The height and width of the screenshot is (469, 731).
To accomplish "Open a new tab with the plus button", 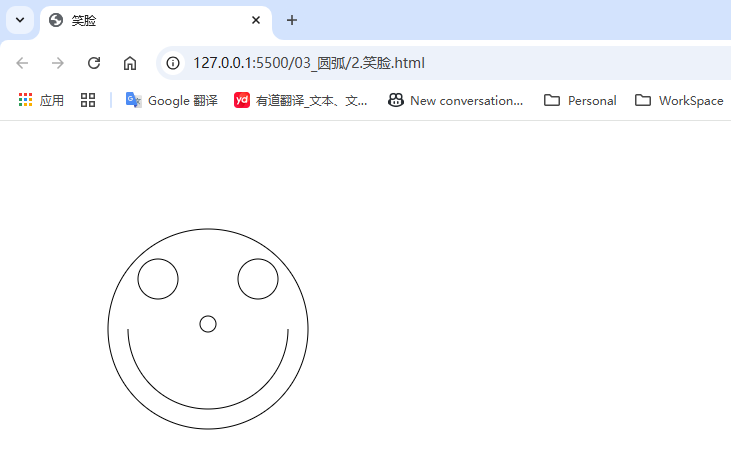I will pyautogui.click(x=292, y=20).
